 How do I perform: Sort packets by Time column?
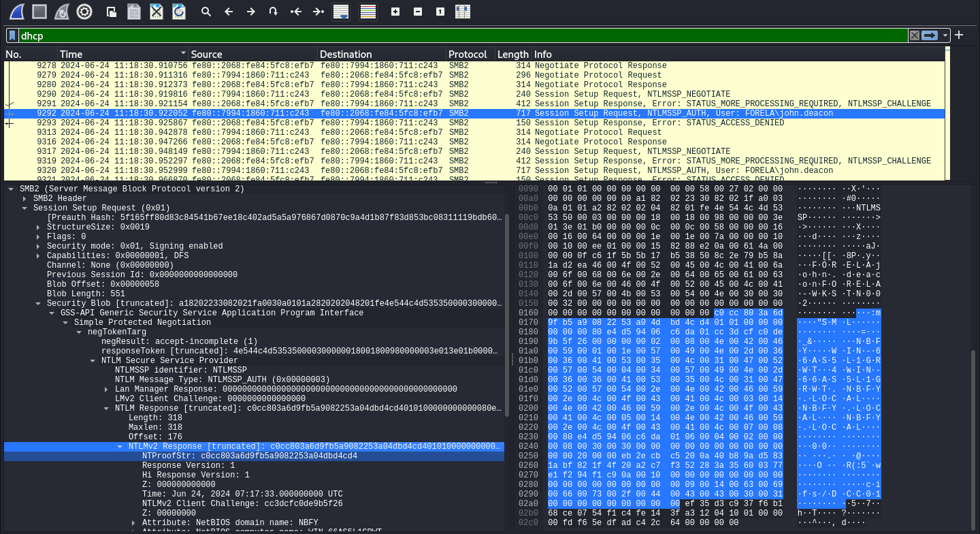point(122,54)
